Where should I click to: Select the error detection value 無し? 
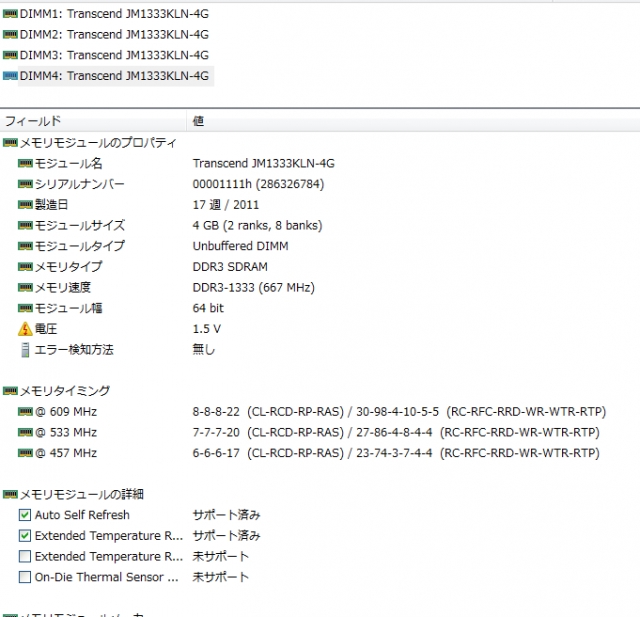point(204,350)
